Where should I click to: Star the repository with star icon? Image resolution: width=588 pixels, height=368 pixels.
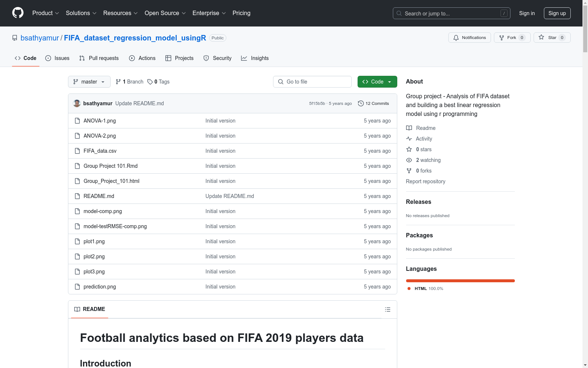[541, 37]
